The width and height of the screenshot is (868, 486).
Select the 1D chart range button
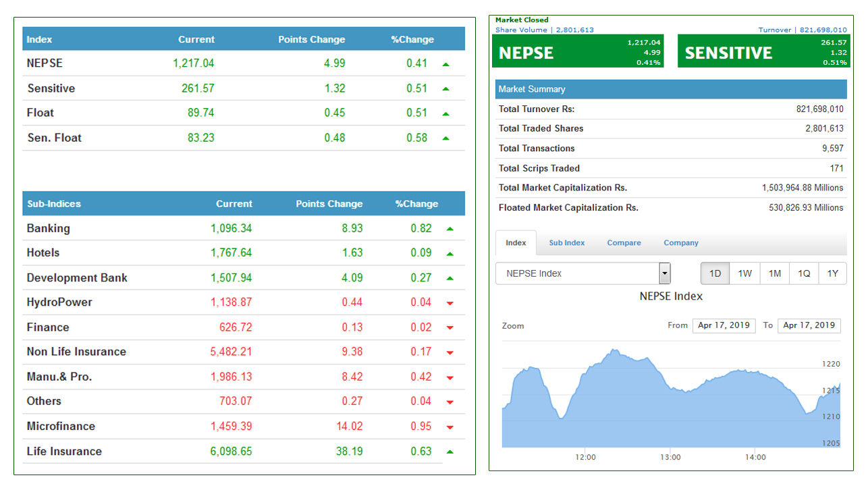pos(715,273)
